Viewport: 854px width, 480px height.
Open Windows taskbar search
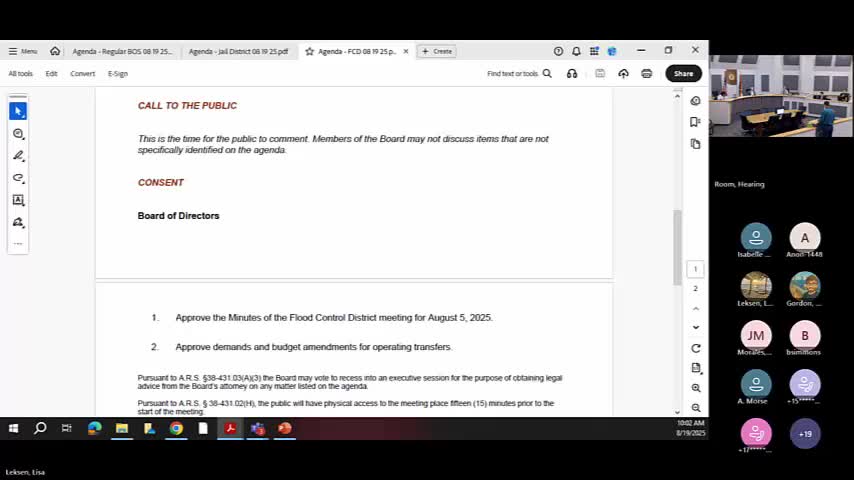coord(40,428)
